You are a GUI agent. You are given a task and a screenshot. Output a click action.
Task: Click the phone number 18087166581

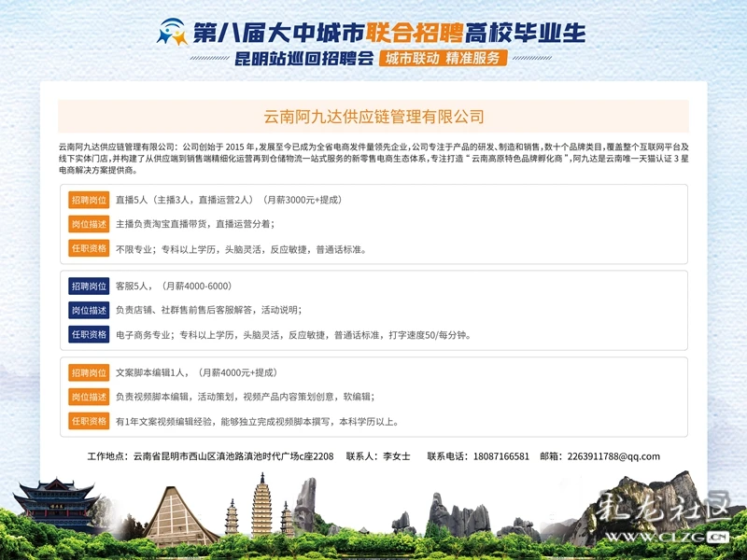tap(501, 456)
